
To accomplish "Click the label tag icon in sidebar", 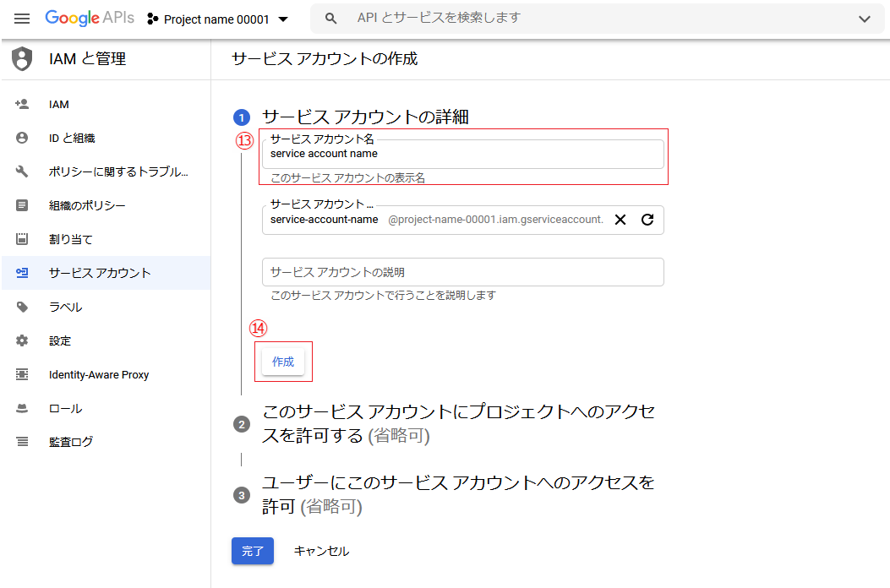I will (22, 307).
